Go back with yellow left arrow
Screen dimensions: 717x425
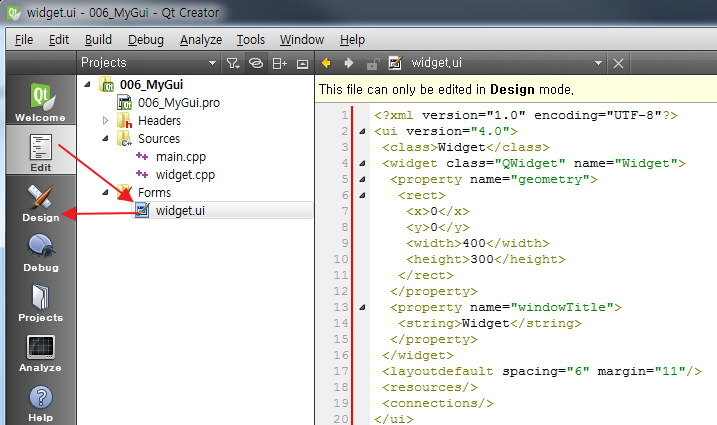coord(326,63)
